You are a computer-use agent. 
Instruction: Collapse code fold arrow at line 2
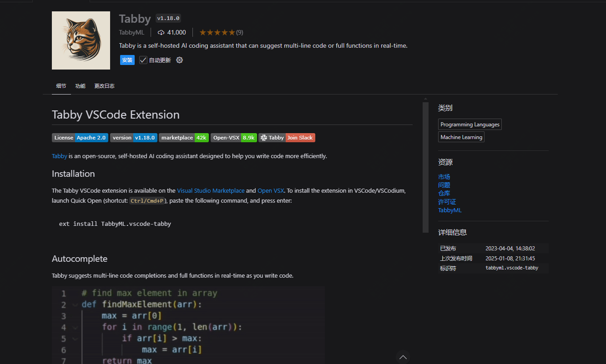[76, 305]
